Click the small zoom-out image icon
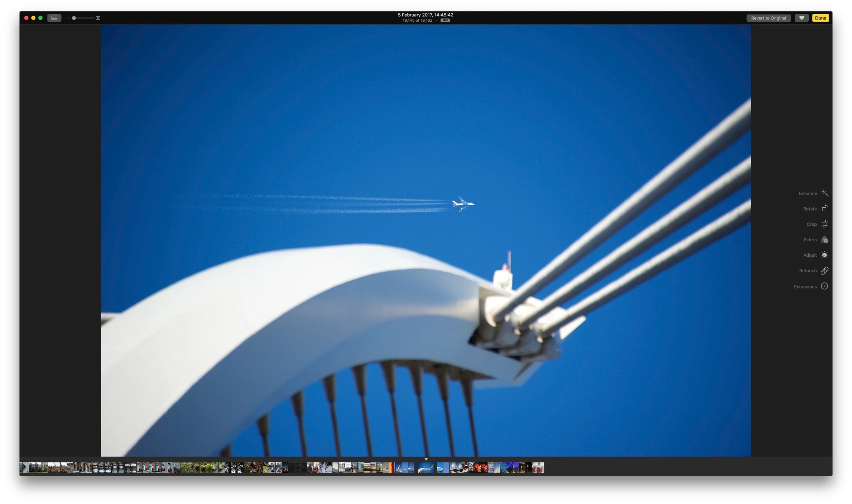Screen dimensions: 852x504 click(68, 18)
